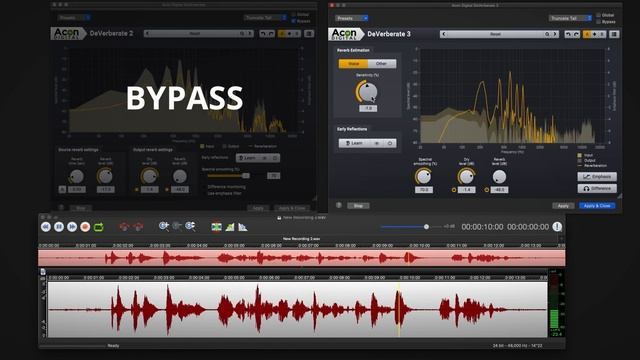Screen dimensions: 640x360
Task: Toggle Reverb level lock circle in DeVerberate 3
Action: 487,190
